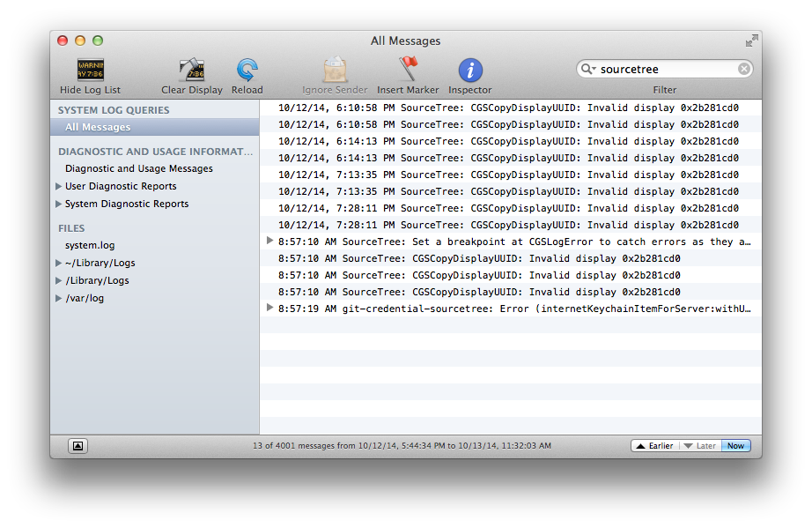
Task: Click the bottom-left show/hide pane icon button
Action: 78,446
